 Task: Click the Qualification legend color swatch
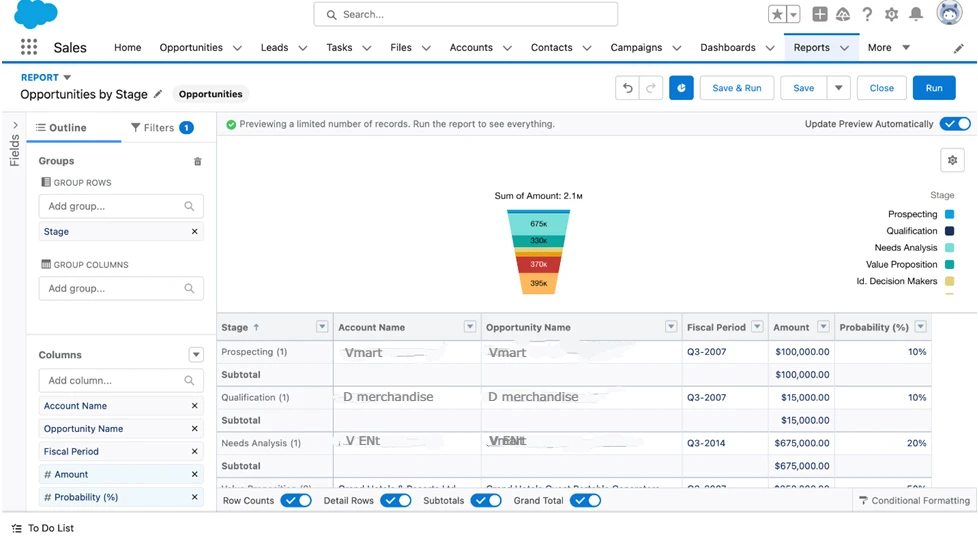tap(949, 231)
